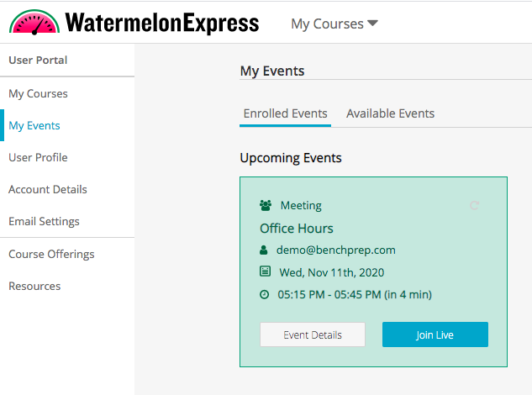
Task: Select My Events in the sidebar
Action: (34, 125)
